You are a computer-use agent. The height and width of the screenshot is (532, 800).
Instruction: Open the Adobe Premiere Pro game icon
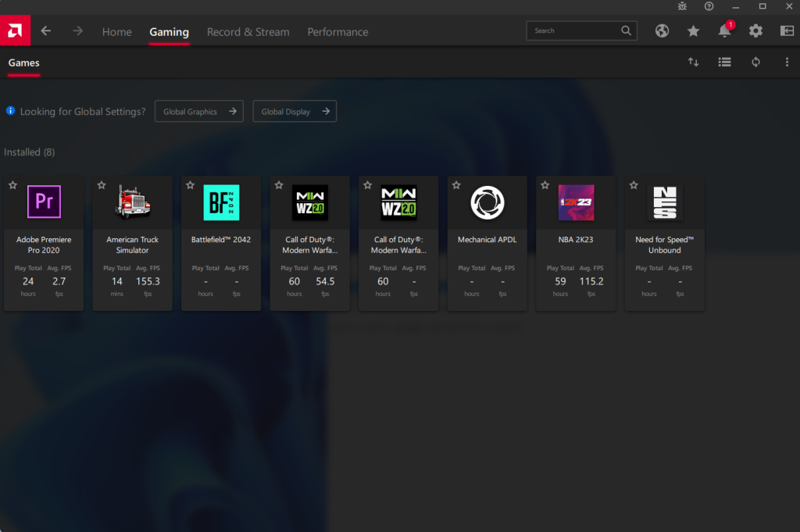44,202
